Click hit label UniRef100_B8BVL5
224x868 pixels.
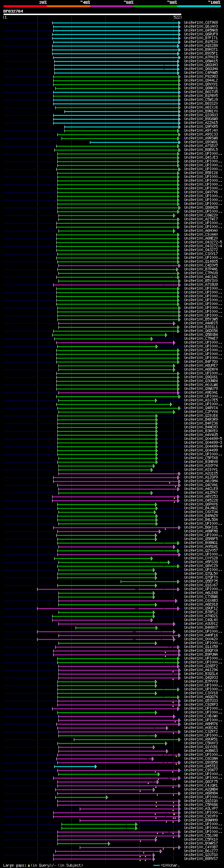201,150
